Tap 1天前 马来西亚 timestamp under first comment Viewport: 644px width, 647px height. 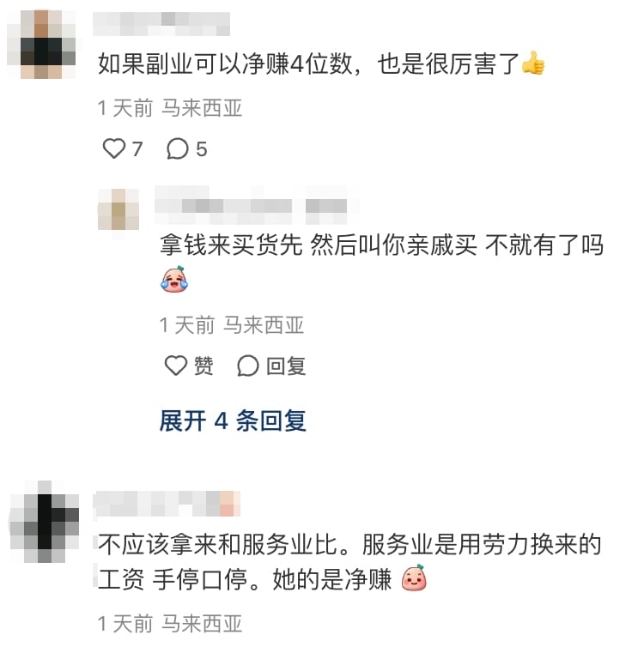tap(170, 108)
